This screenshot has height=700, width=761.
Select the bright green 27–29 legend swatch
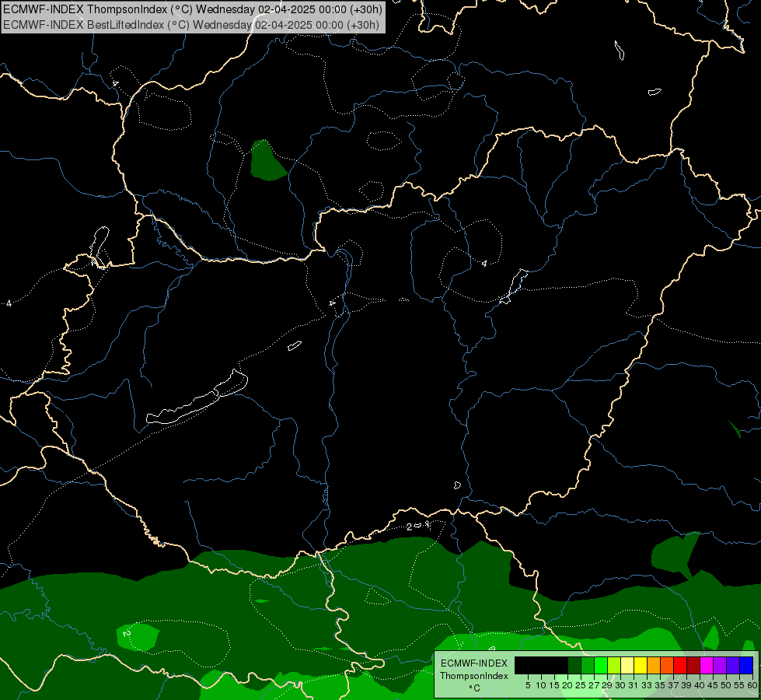(601, 665)
